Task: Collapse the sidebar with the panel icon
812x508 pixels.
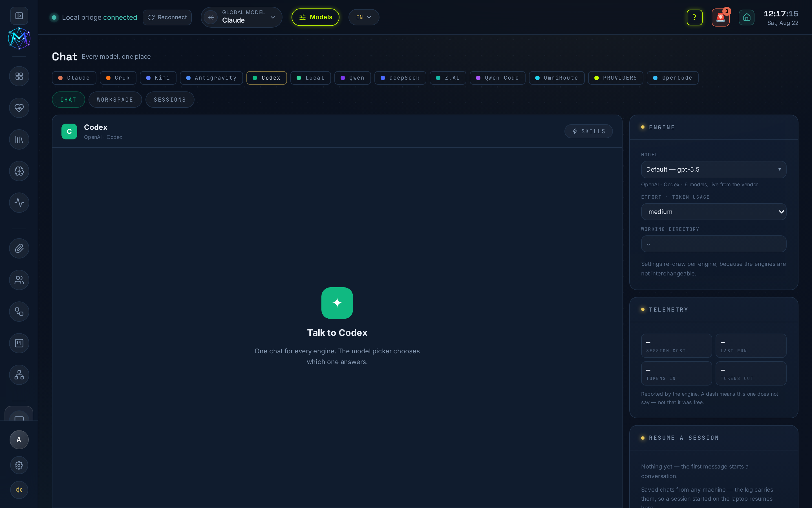Action: 19,16
